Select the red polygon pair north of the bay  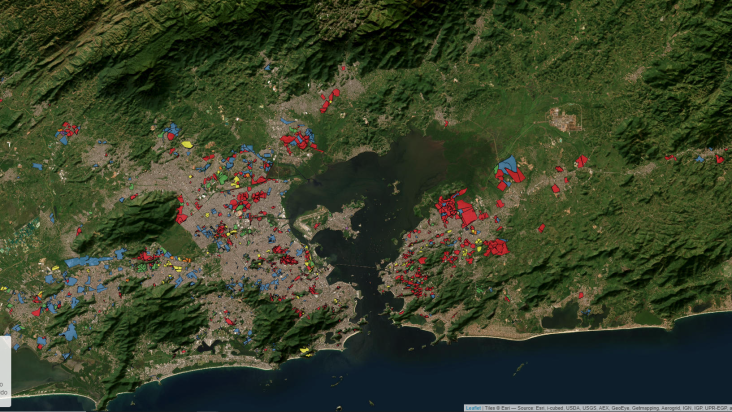coord(329,100)
